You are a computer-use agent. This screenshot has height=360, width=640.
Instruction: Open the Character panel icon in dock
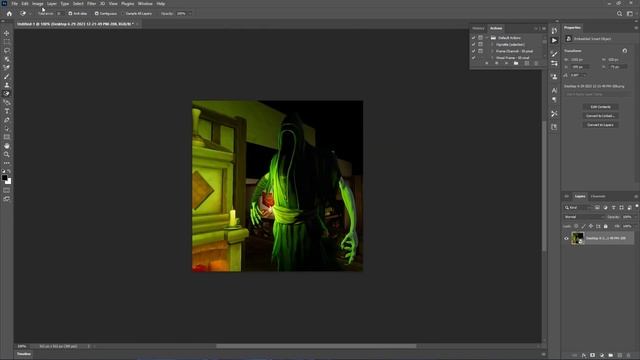tap(554, 90)
